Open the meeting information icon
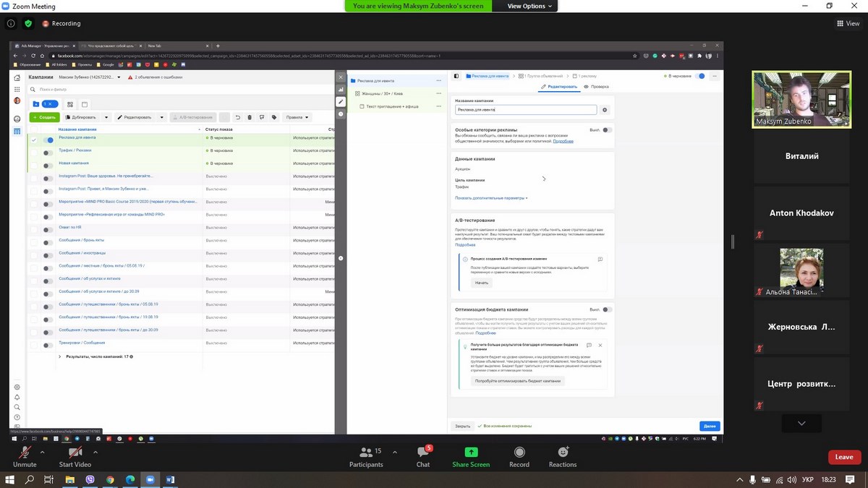 click(x=11, y=23)
